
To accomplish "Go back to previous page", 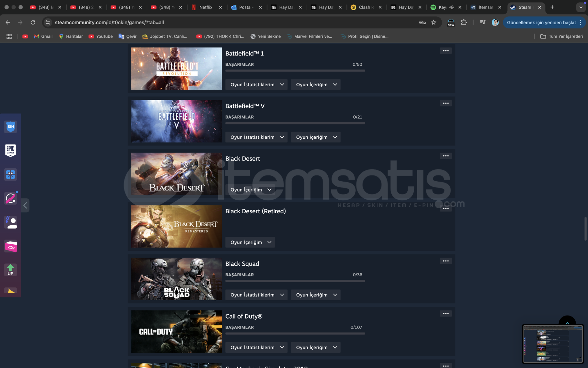I will tap(8, 22).
